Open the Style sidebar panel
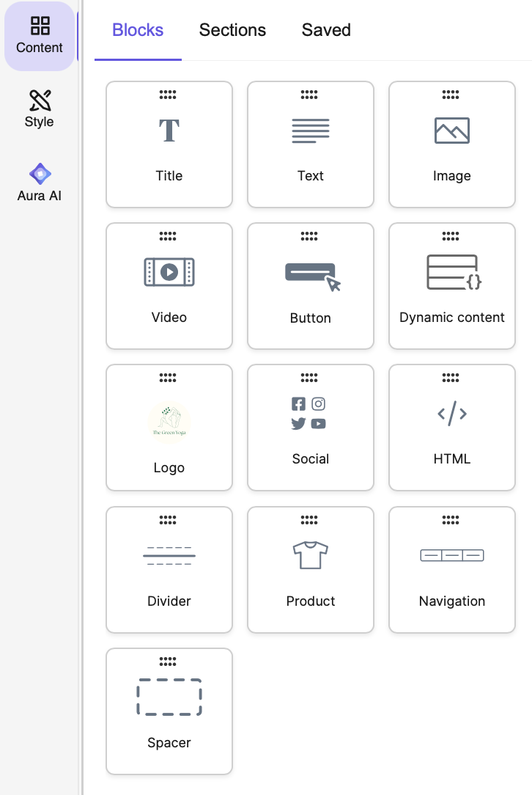 coord(40,109)
